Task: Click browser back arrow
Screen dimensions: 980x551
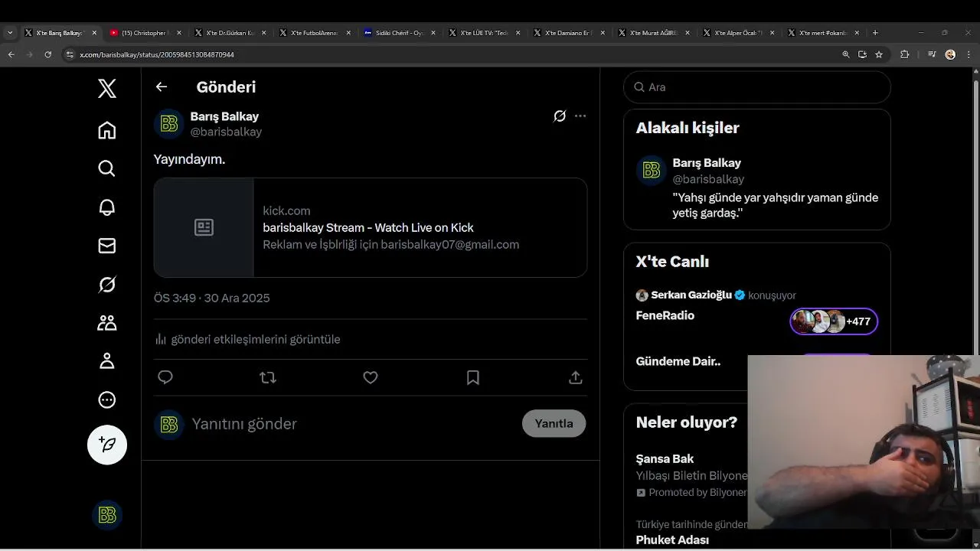Action: (x=11, y=54)
